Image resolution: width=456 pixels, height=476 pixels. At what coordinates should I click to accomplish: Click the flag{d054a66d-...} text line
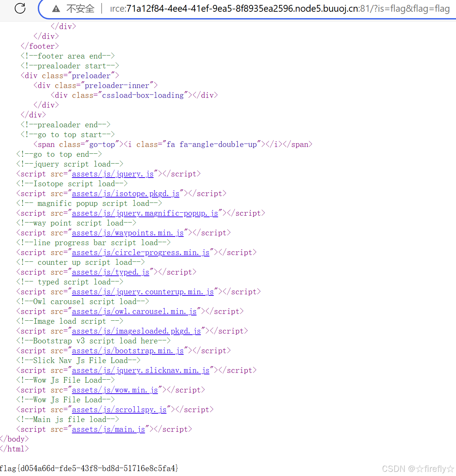tap(89, 468)
